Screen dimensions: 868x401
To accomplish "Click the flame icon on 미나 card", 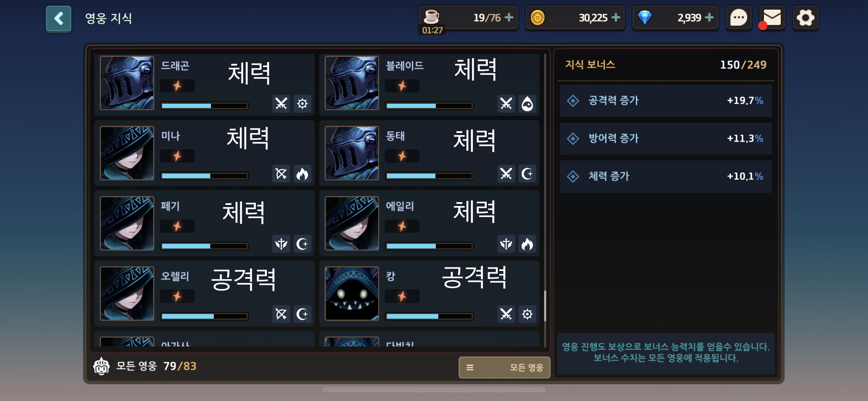I will 302,174.
